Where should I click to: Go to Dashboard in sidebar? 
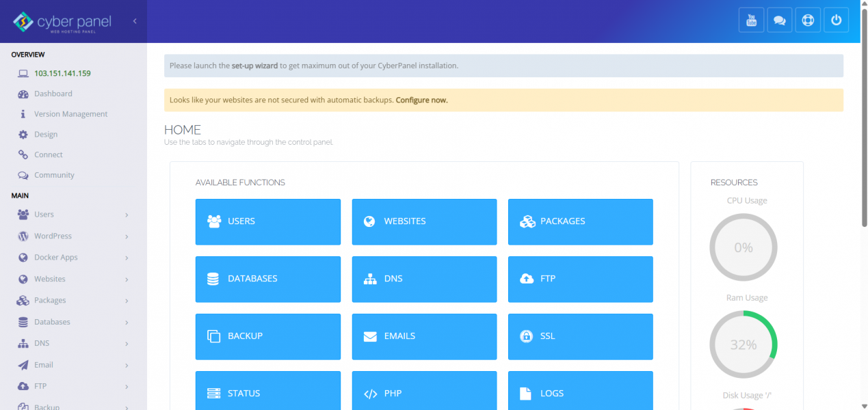pos(53,94)
